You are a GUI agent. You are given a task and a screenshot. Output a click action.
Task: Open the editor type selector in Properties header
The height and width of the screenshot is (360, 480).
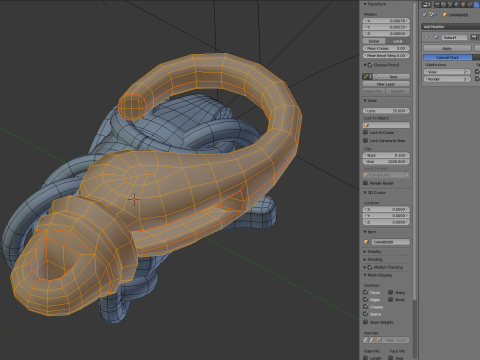pos(426,5)
